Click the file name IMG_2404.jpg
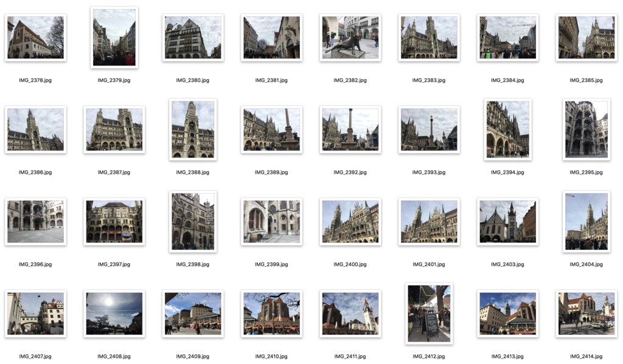The width and height of the screenshot is (623, 364). [x=586, y=264]
